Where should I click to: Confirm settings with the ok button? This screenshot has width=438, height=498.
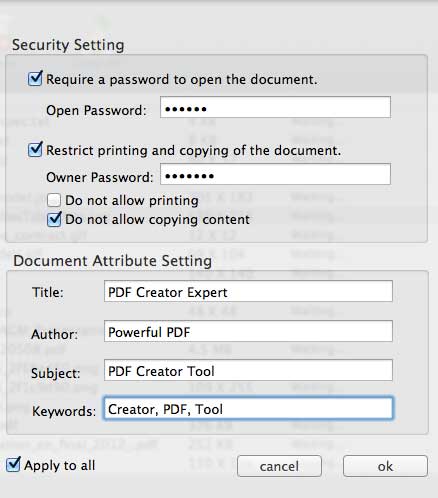pyautogui.click(x=385, y=466)
